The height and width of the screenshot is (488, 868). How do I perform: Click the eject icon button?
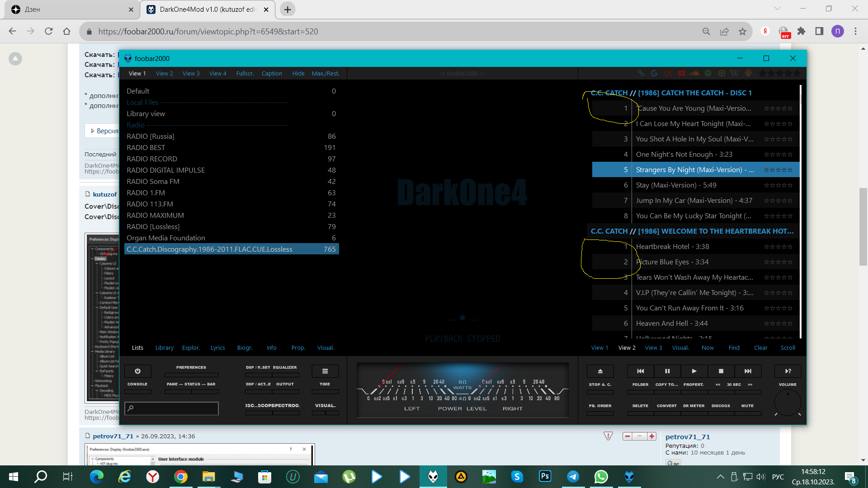click(600, 371)
